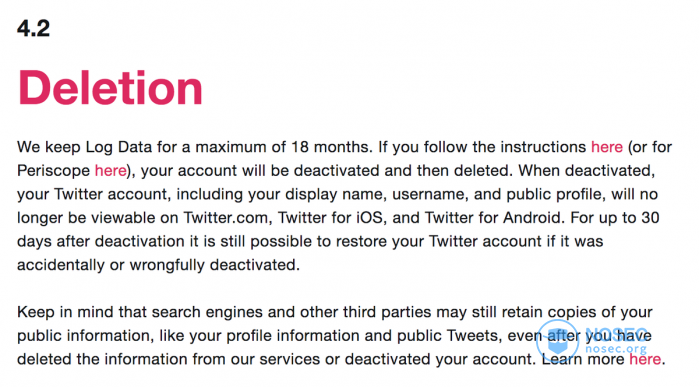This screenshot has width=700, height=387.
Task: Click the phrase 'Log Data' in first sentence
Action: 119,147
